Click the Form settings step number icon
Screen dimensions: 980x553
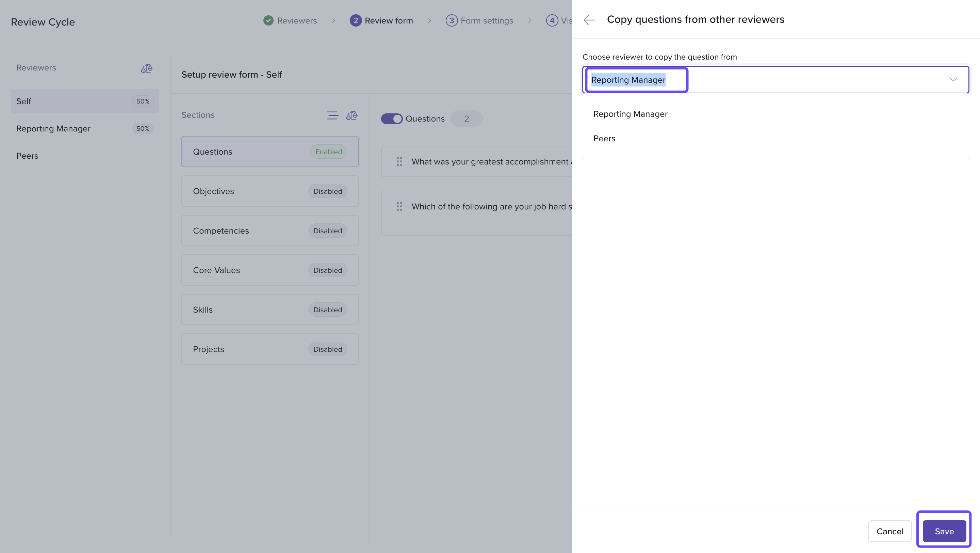tap(451, 20)
